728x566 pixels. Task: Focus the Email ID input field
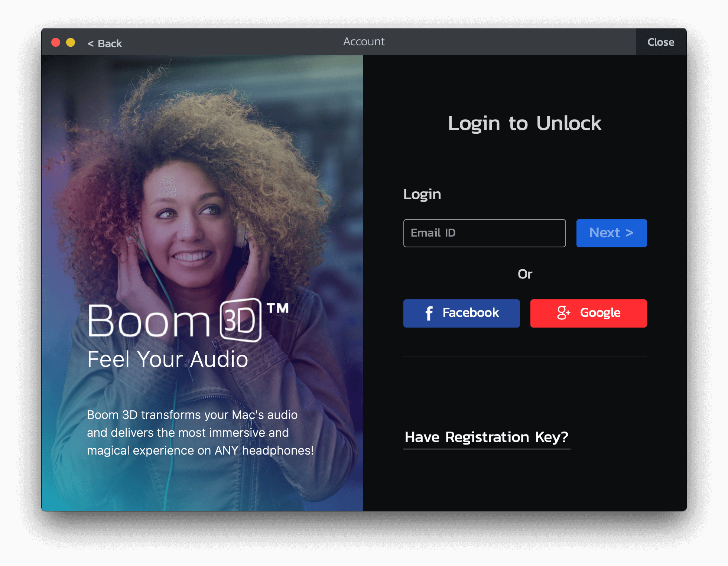[x=484, y=233]
